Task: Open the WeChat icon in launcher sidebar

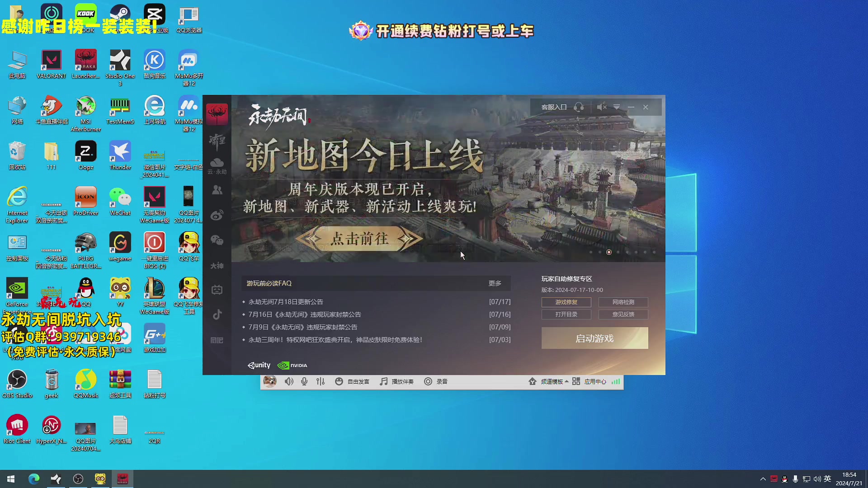Action: [217, 240]
